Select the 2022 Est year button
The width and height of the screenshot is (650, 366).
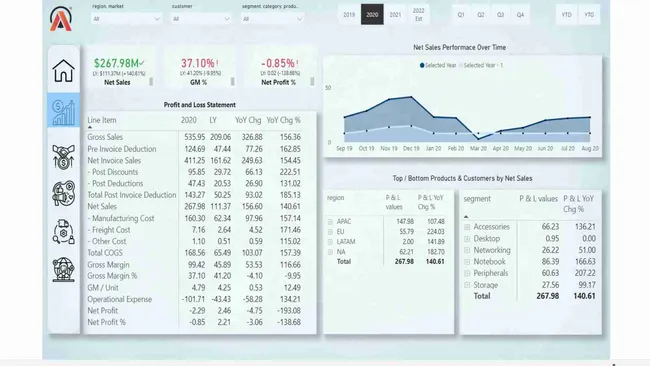(x=419, y=15)
